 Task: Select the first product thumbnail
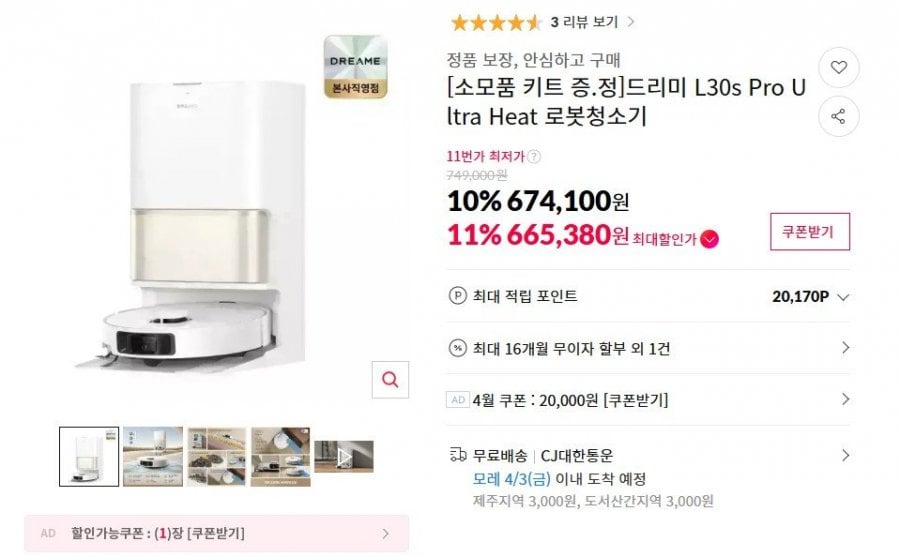[89, 457]
